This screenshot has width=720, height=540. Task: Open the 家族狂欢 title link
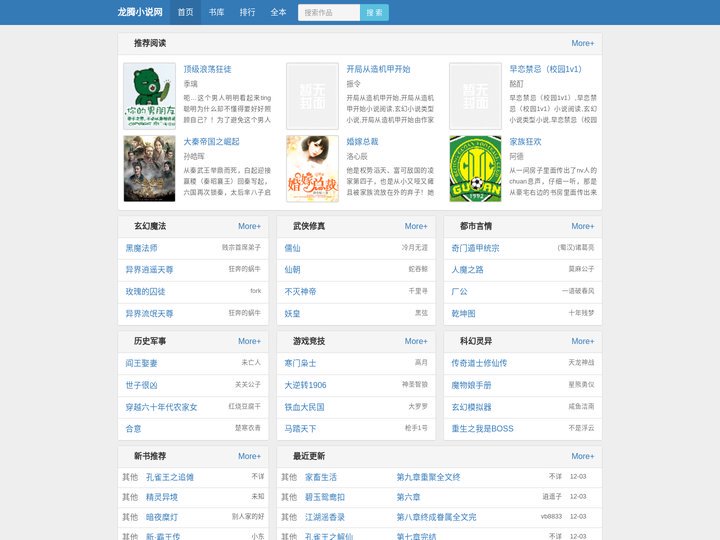coord(525,142)
